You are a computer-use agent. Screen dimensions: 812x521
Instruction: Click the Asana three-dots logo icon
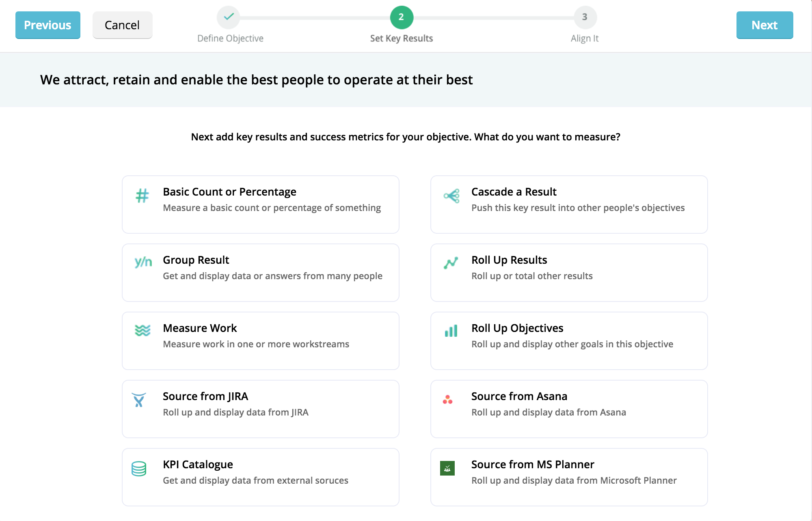[x=447, y=400]
